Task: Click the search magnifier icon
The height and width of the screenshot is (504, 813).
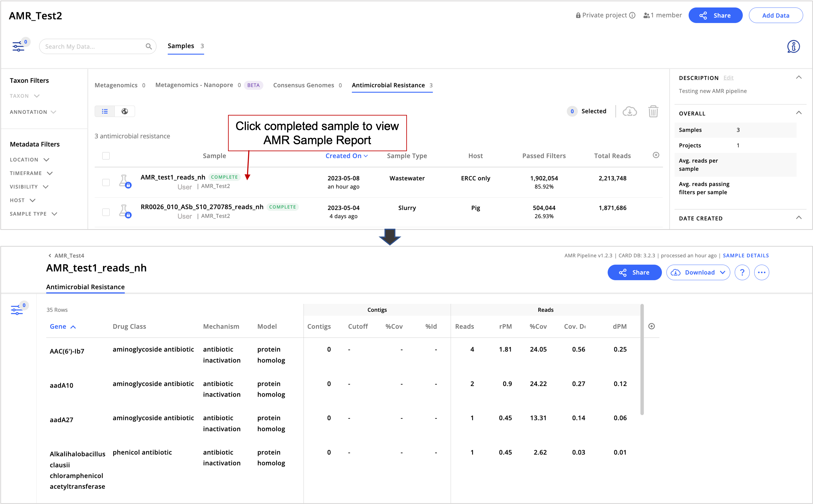Action: point(149,46)
